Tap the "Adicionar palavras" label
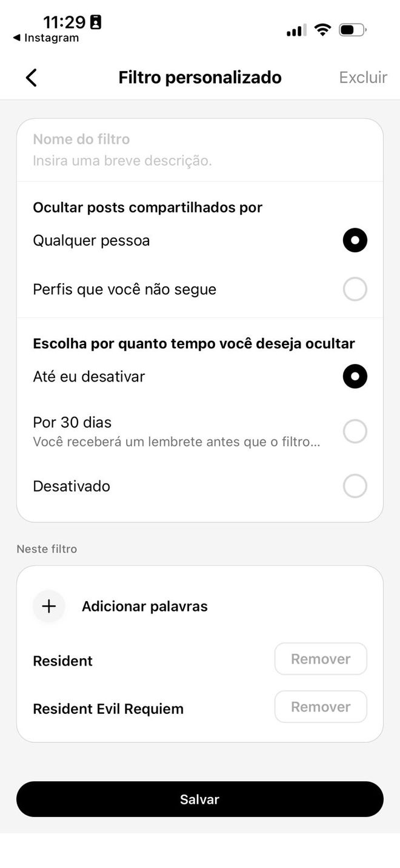 pos(145,606)
